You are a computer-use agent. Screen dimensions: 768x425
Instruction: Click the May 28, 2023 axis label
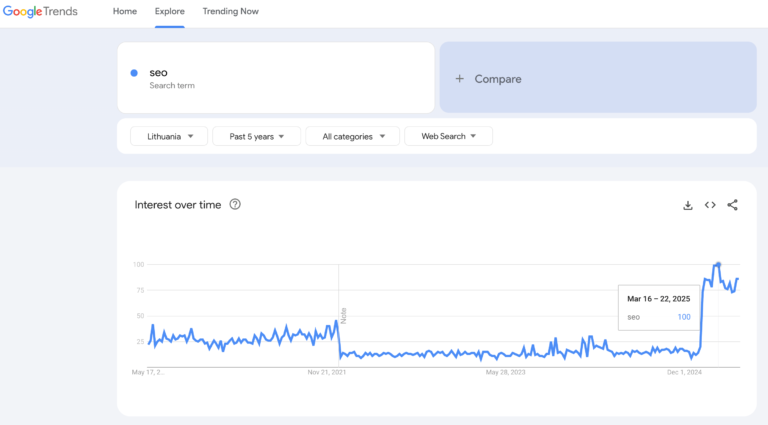coord(505,372)
